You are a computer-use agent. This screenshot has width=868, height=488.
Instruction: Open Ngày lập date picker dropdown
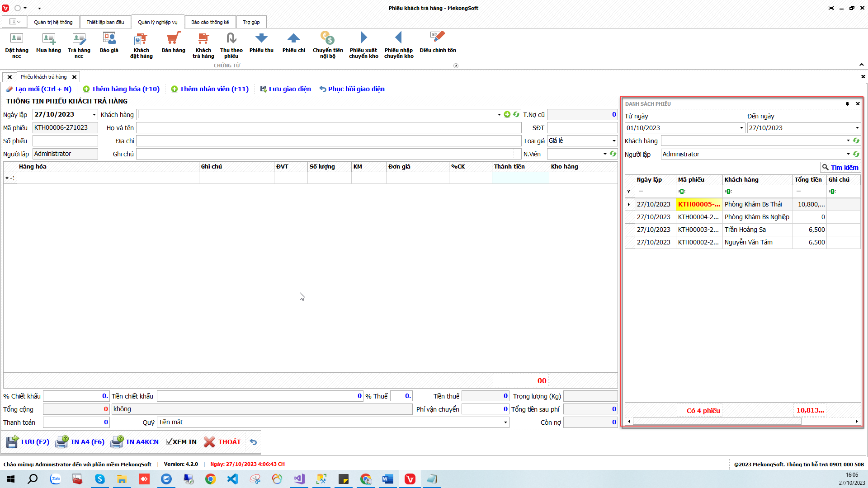coord(94,115)
